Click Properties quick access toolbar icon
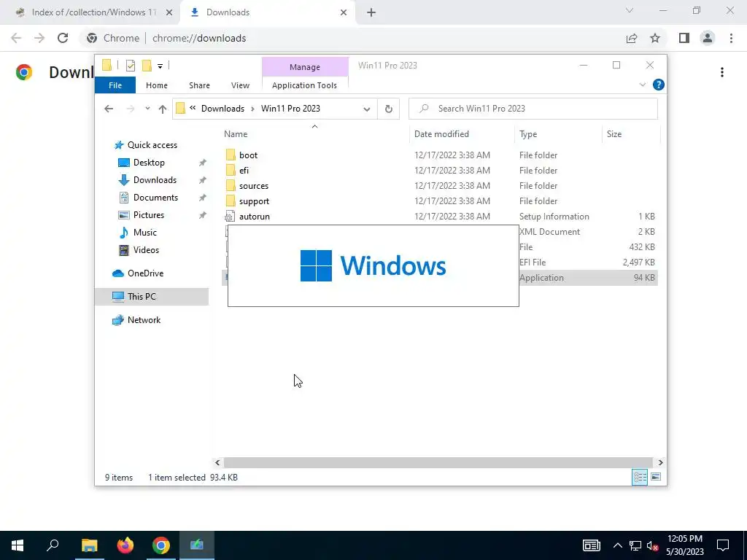 click(x=131, y=66)
